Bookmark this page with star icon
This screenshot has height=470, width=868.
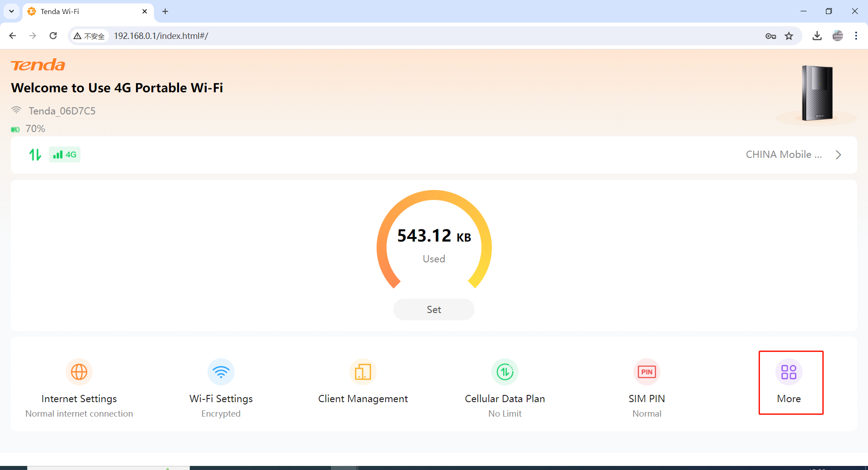tap(789, 36)
